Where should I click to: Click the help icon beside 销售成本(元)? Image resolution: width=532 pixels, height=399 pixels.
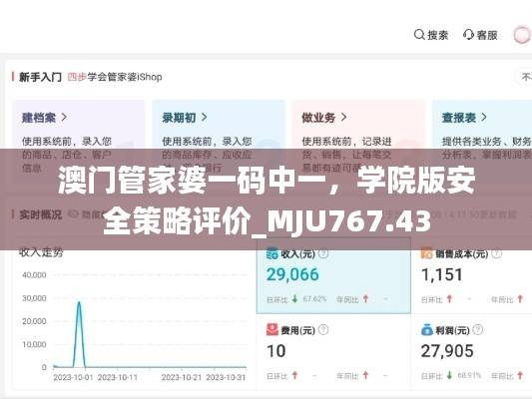tap(496, 253)
